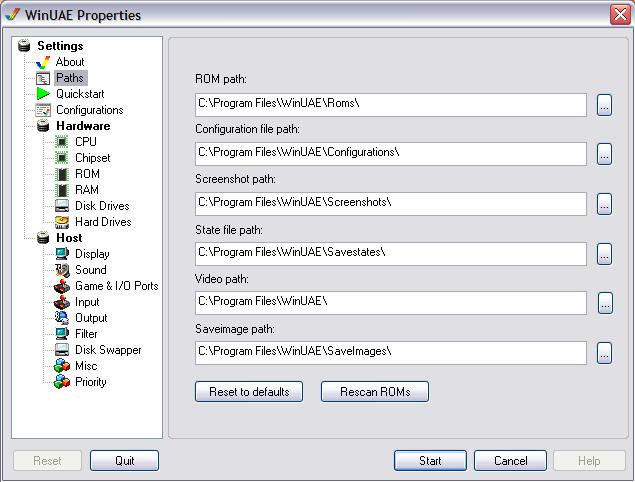This screenshot has width=635, height=482.
Task: Open the Chipset settings page
Action: click(x=92, y=158)
